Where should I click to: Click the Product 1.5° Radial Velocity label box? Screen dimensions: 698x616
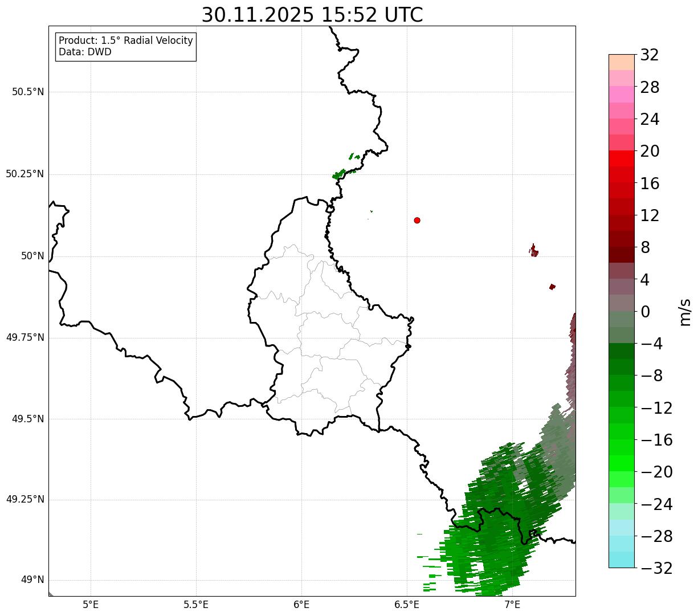tap(126, 46)
